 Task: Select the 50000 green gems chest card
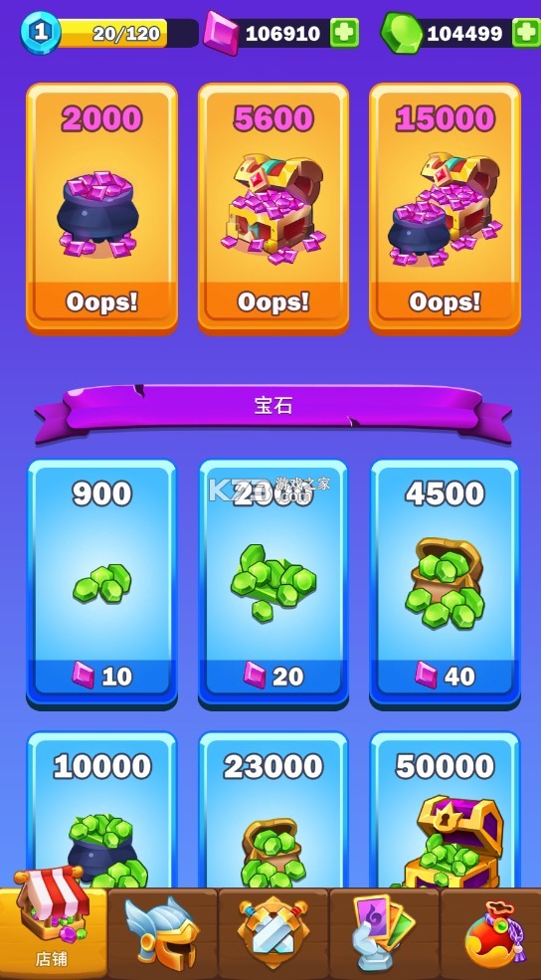coord(445,810)
